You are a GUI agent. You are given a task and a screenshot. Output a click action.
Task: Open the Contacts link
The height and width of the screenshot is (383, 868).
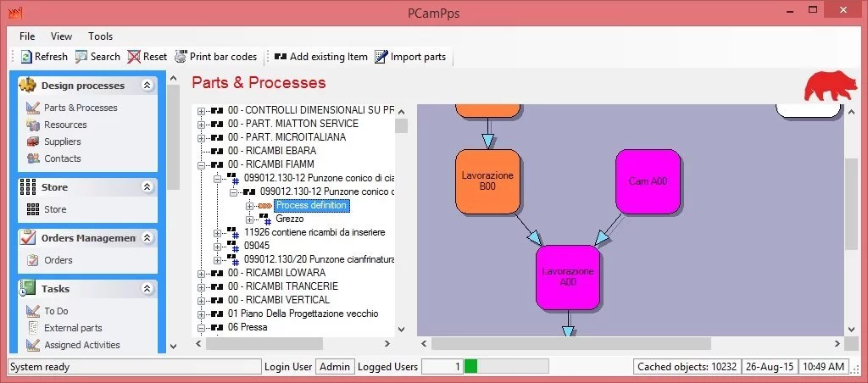point(63,158)
